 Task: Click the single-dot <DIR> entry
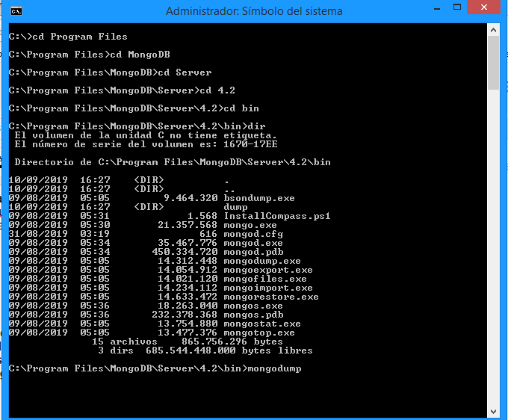[x=119, y=180]
